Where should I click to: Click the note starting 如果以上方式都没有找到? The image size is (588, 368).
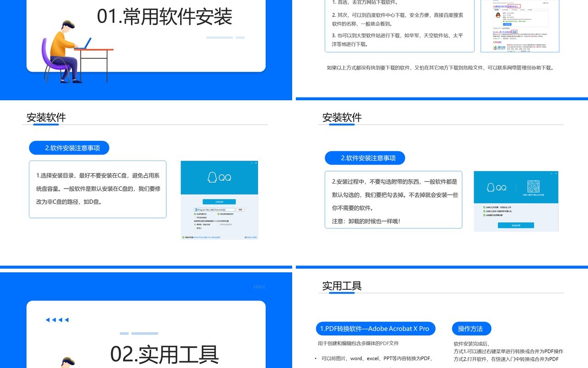click(x=441, y=68)
